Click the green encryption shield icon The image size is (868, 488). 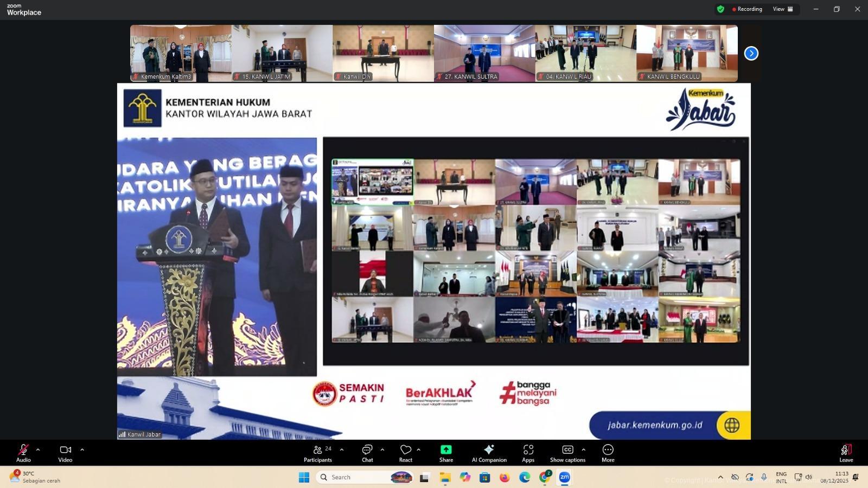pyautogui.click(x=720, y=9)
